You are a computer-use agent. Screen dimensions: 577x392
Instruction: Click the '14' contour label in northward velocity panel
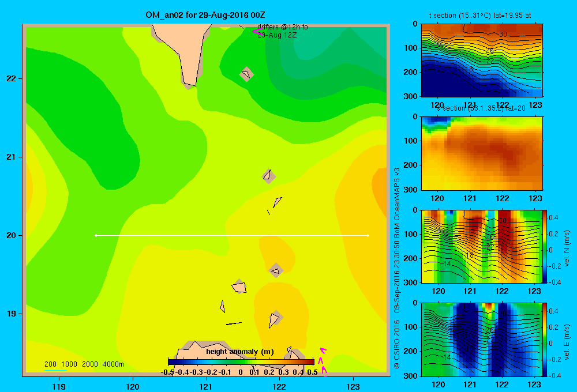tap(447, 263)
